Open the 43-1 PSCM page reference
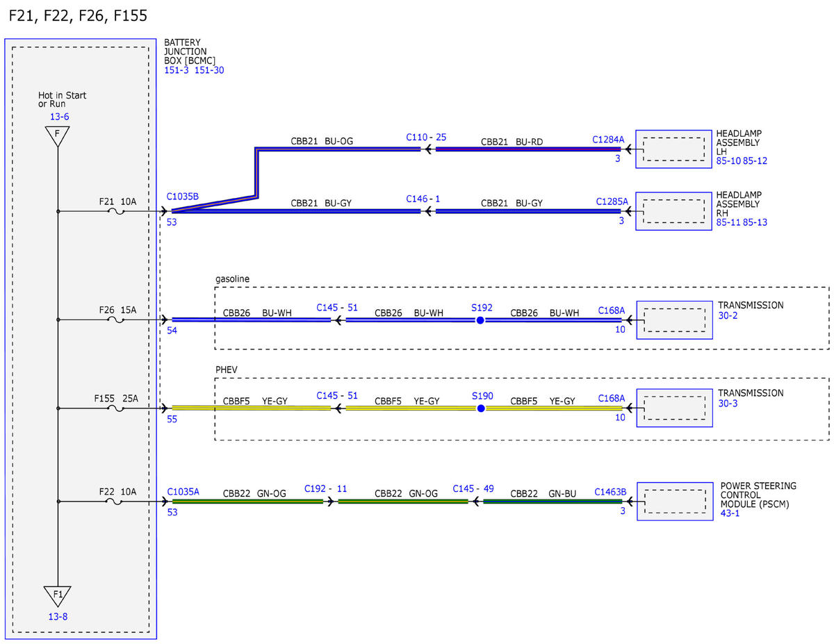This screenshot has width=834, height=644. [x=730, y=514]
